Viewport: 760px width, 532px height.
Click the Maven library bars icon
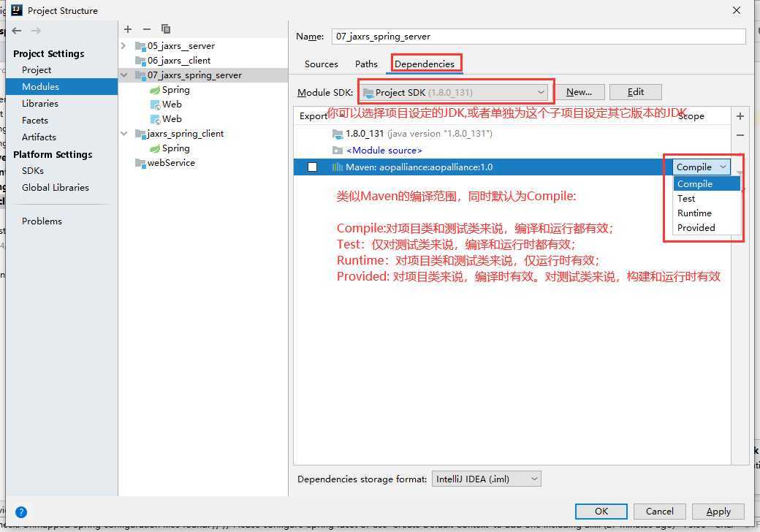tap(338, 167)
